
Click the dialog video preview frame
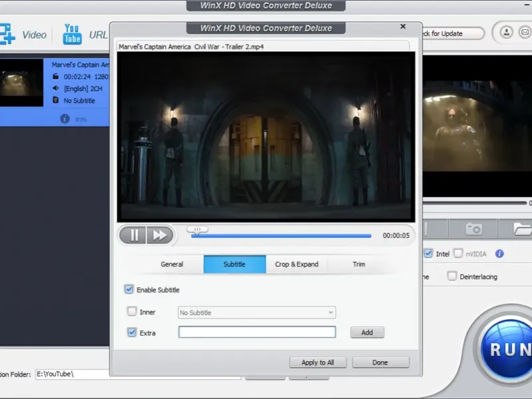[x=266, y=137]
